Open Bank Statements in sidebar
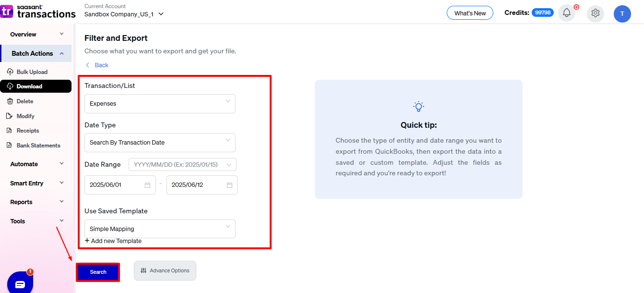Image resolution: width=644 pixels, height=293 pixels. [x=38, y=146]
